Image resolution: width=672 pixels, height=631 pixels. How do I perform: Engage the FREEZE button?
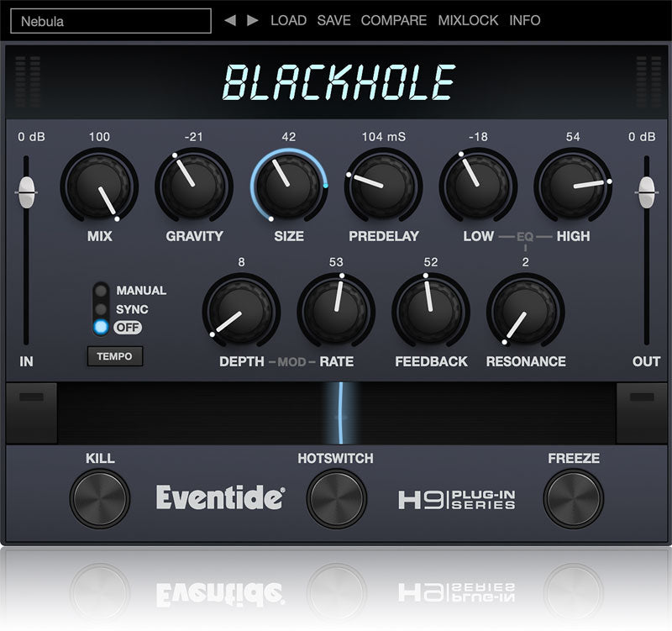pyautogui.click(x=574, y=498)
